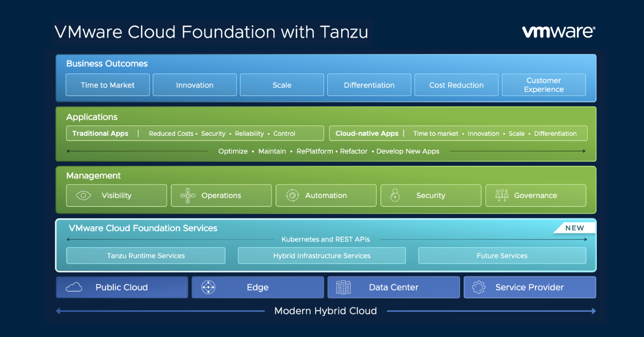Click the Security padlock icon
This screenshot has height=337, width=644.
(x=396, y=195)
